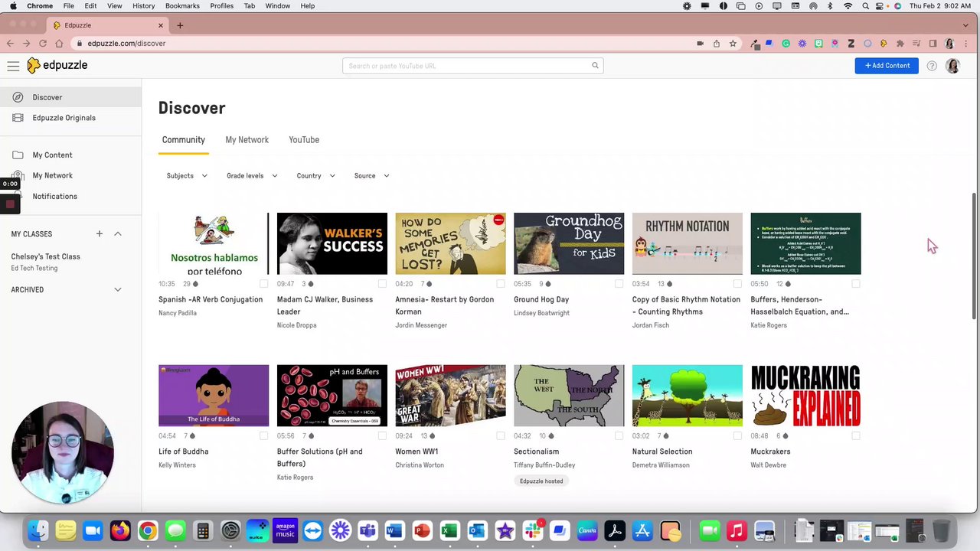Go back in Chrome
Screen dimensions: 980x551
point(10,44)
